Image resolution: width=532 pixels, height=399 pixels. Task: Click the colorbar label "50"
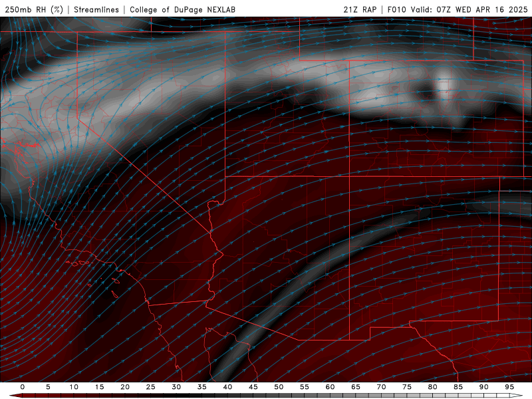[279, 387]
